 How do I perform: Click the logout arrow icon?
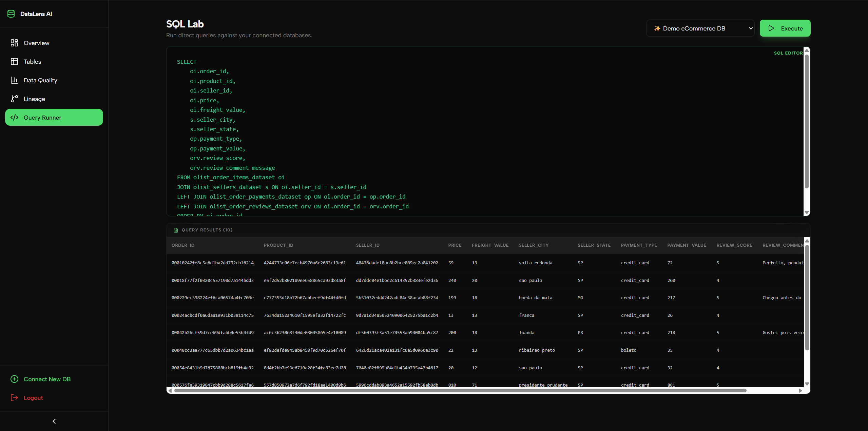[x=14, y=397]
